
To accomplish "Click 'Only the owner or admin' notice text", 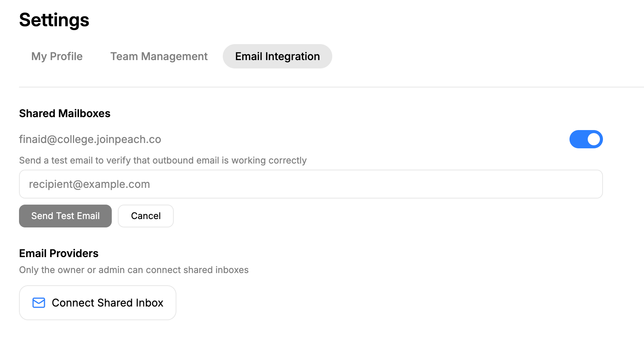I will [134, 270].
